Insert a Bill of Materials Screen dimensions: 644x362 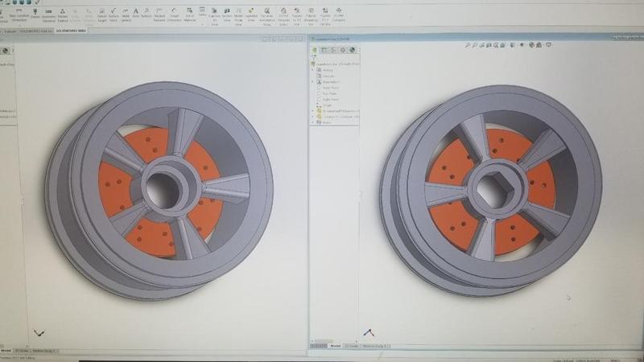[x=189, y=15]
